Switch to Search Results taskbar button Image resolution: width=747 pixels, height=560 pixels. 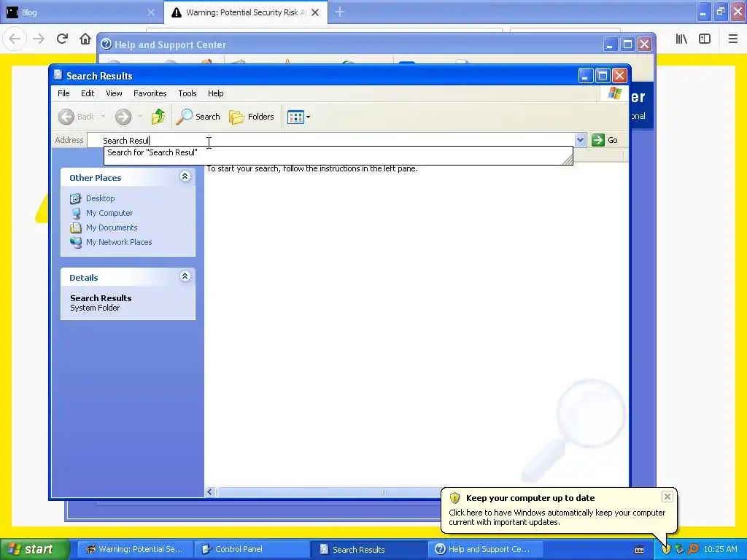(x=369, y=549)
